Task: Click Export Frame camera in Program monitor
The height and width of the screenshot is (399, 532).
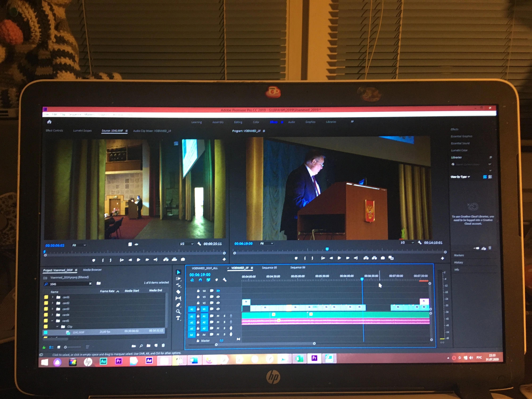Action: [x=383, y=258]
